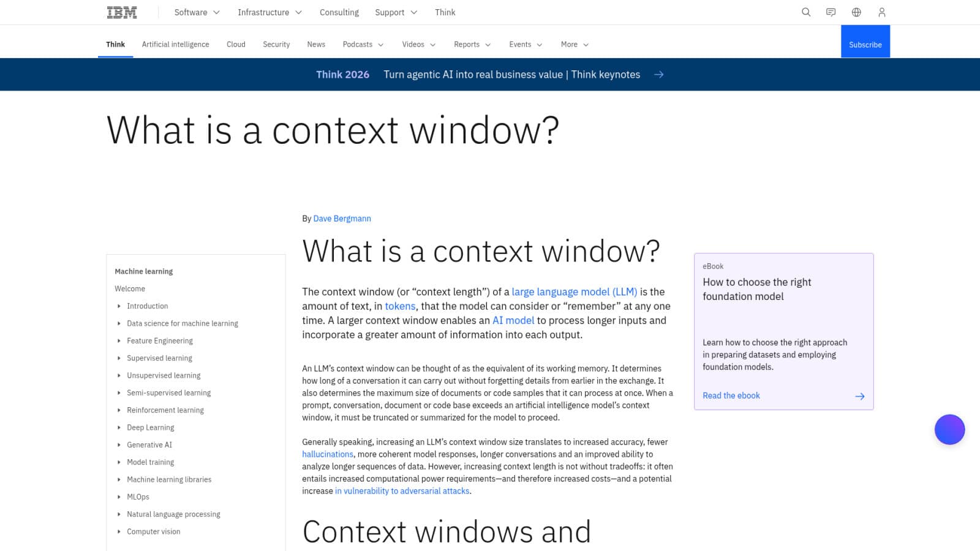The image size is (980, 551).
Task: Expand the Reports dropdown
Action: click(472, 45)
